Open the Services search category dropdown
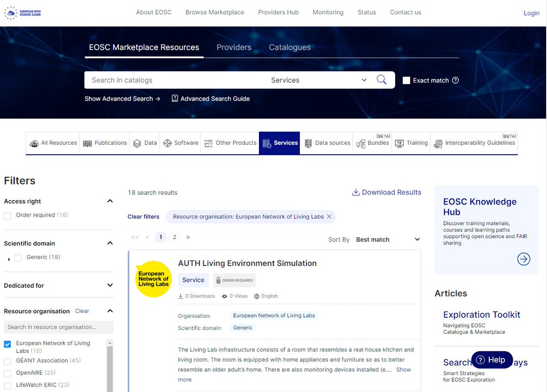 click(x=319, y=80)
